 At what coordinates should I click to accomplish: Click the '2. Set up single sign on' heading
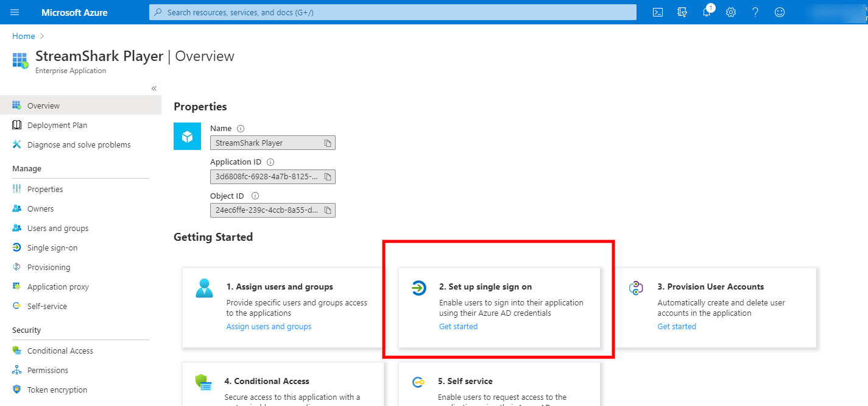click(485, 287)
